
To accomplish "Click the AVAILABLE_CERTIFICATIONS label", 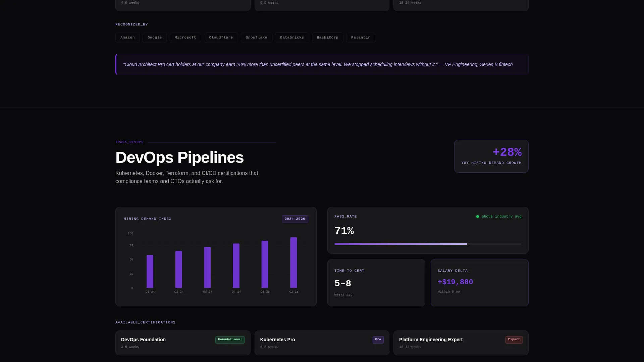I will pos(145,322).
